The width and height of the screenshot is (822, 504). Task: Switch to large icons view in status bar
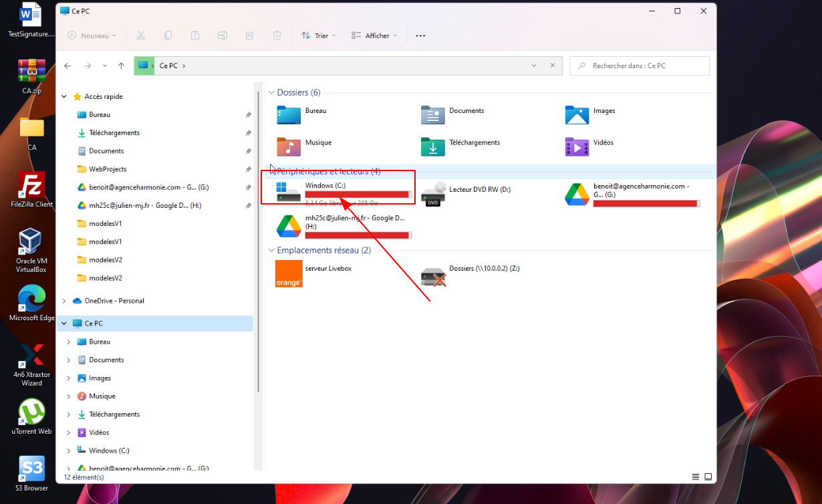[708, 477]
